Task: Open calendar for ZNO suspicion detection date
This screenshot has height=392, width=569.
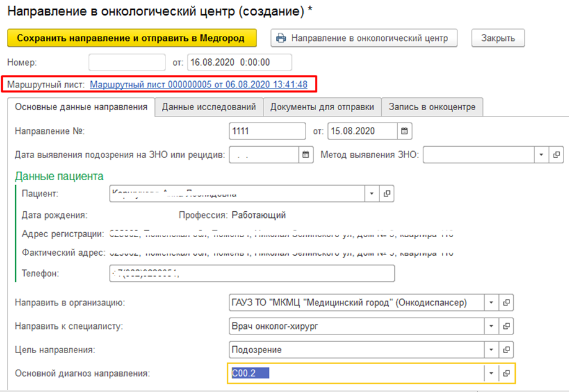Action: pos(306,155)
